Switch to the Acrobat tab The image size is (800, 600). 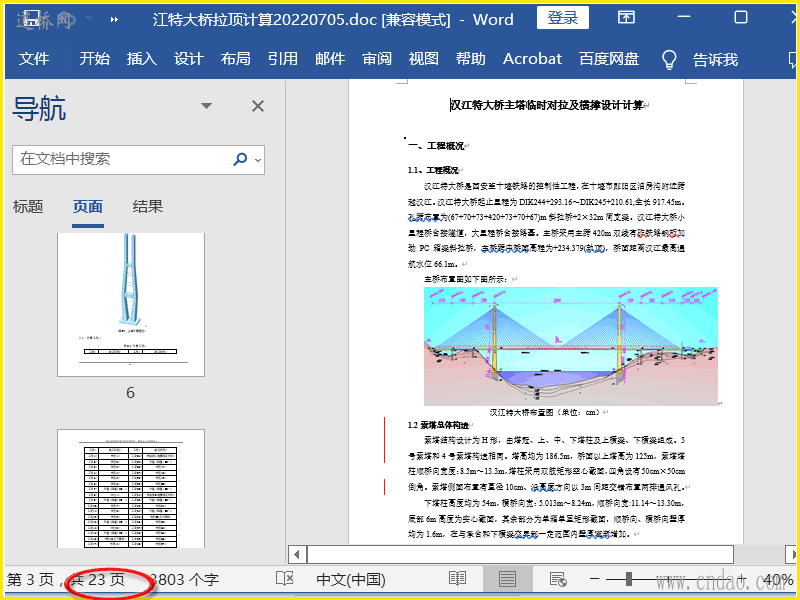(532, 59)
